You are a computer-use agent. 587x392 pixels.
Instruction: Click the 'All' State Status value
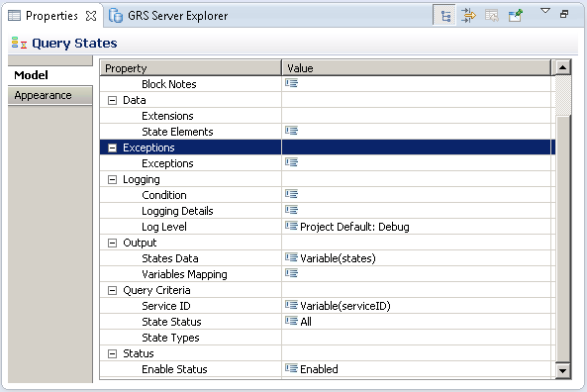[x=306, y=322]
